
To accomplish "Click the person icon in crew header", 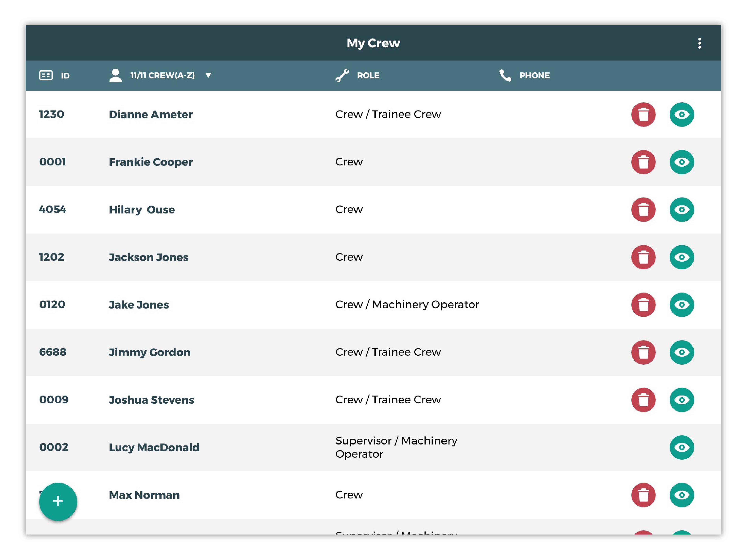I will point(116,75).
